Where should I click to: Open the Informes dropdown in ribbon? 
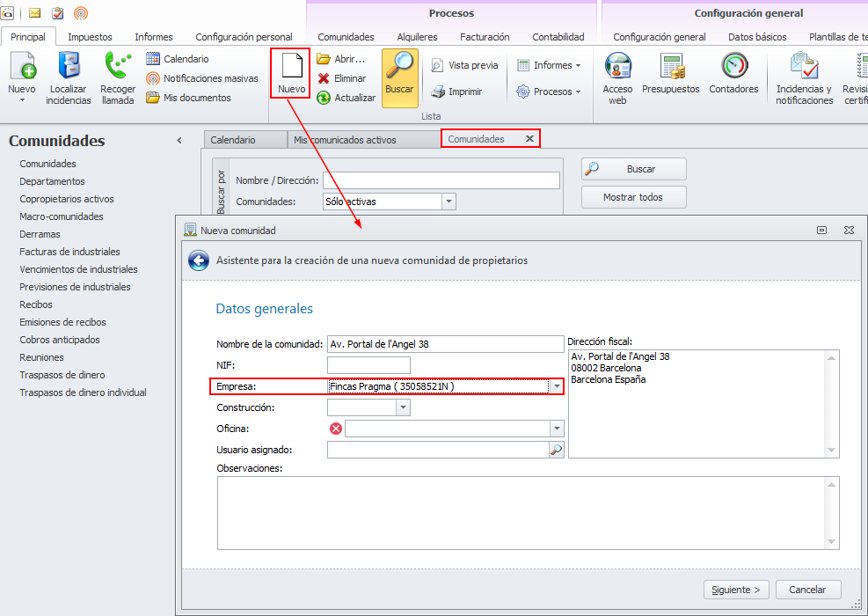pyautogui.click(x=549, y=65)
